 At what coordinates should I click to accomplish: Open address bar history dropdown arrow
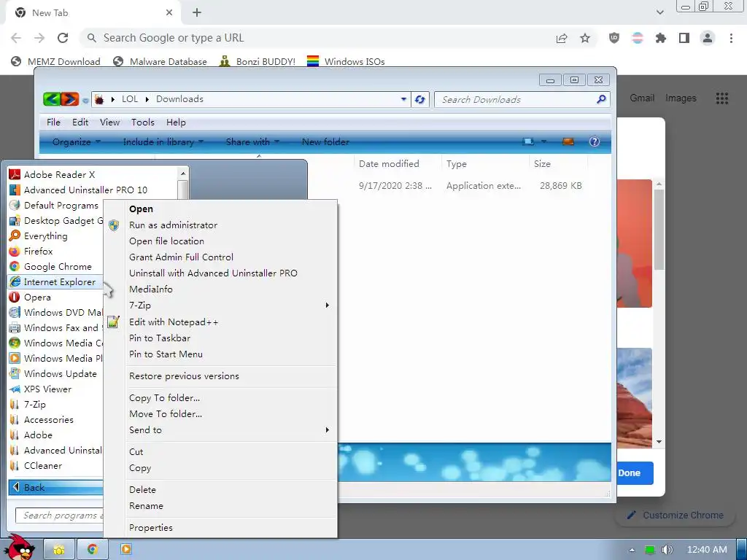click(403, 99)
